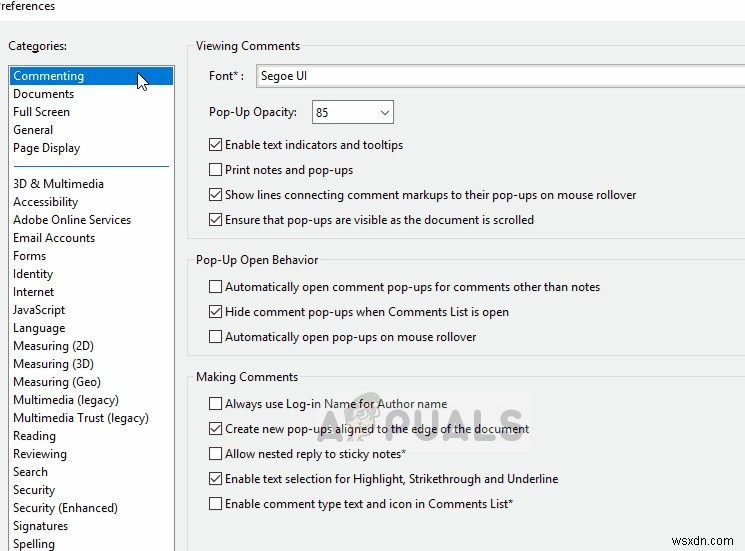Select the JavaScript category
Image resolution: width=745 pixels, height=551 pixels.
(39, 311)
